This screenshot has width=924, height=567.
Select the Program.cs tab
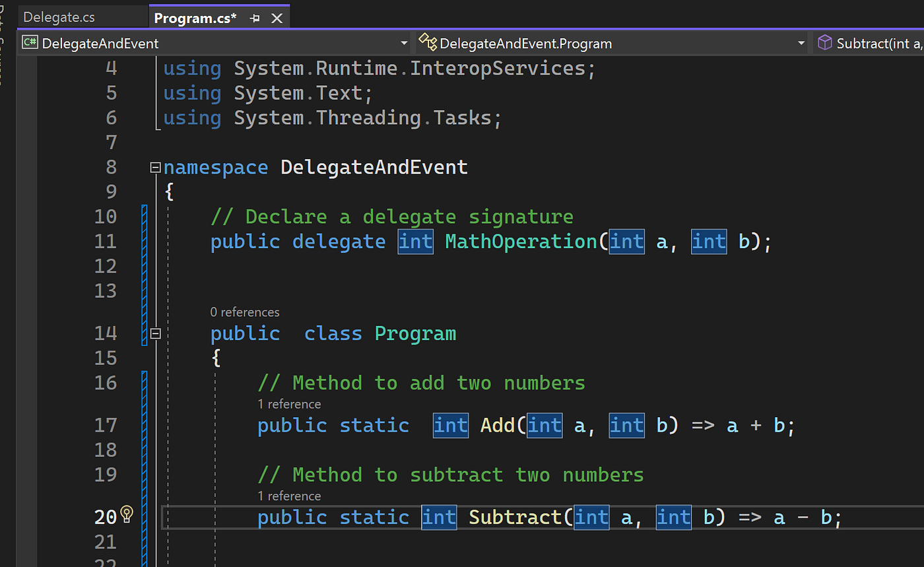tap(195, 18)
